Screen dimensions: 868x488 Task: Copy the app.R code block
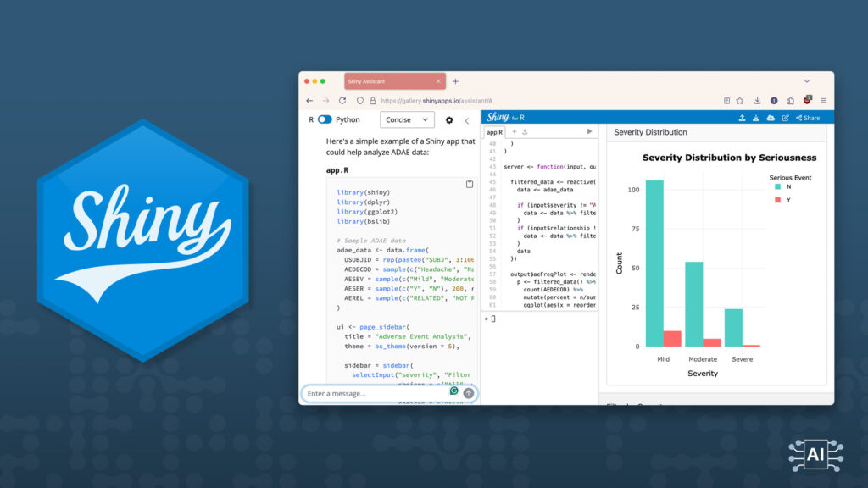pos(470,184)
